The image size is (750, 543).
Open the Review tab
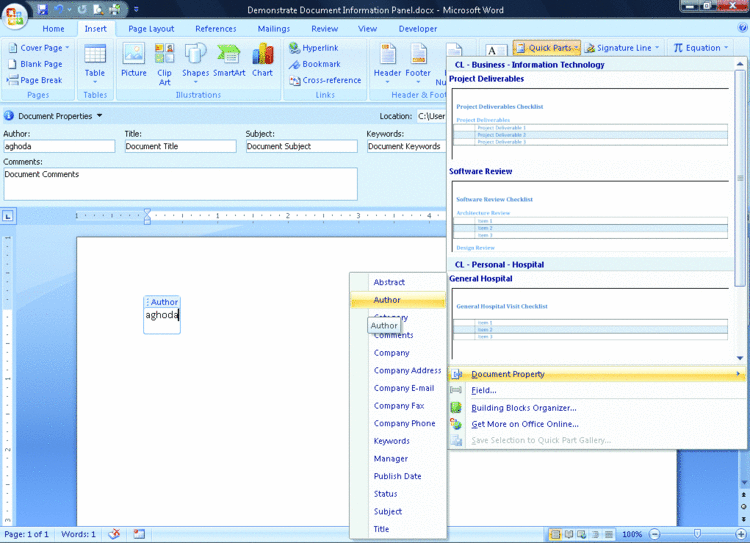tap(324, 29)
